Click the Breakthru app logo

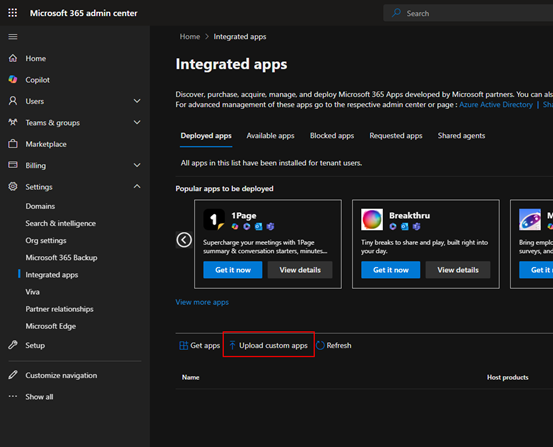click(x=372, y=219)
